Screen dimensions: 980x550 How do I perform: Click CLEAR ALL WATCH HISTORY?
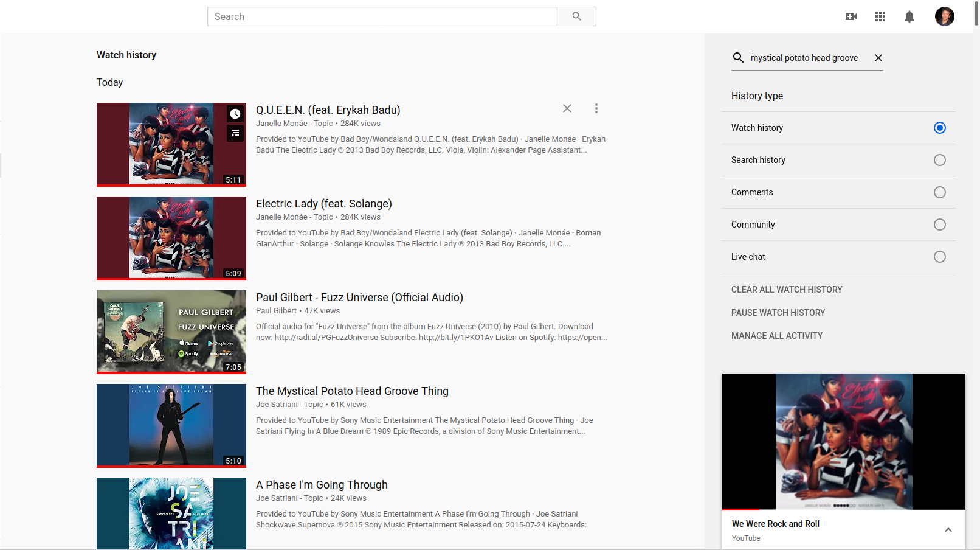tap(787, 290)
